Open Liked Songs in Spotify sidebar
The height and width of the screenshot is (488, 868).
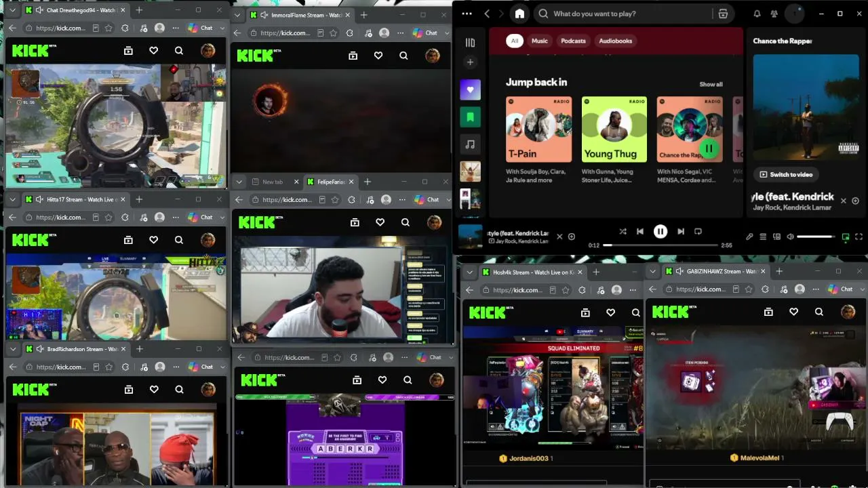[470, 89]
